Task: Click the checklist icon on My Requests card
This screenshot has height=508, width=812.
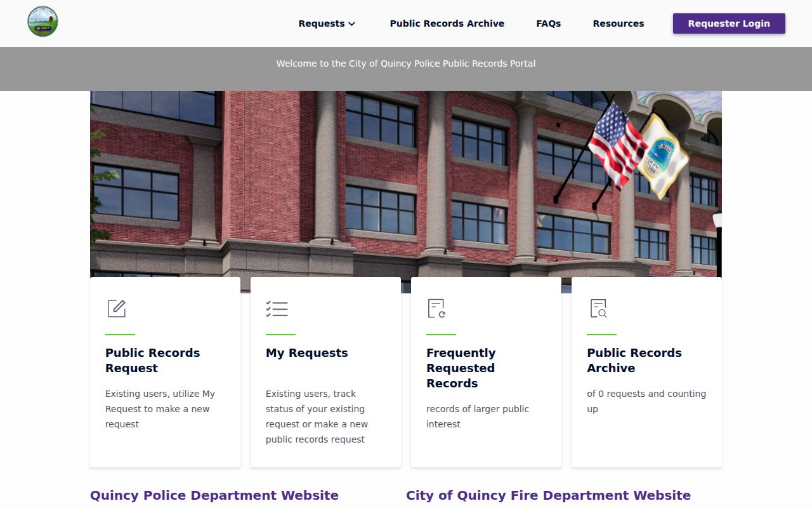Action: coord(277,309)
